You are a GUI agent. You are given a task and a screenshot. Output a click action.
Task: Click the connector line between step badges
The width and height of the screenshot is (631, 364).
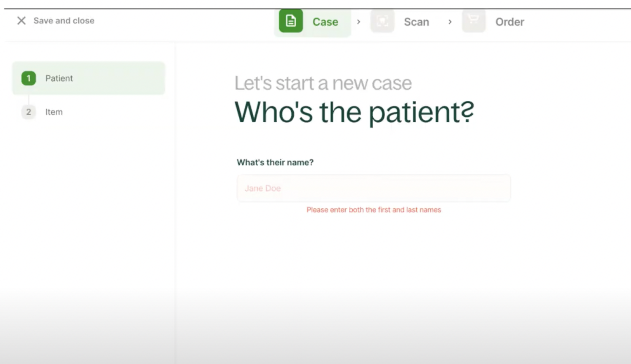coord(29,95)
